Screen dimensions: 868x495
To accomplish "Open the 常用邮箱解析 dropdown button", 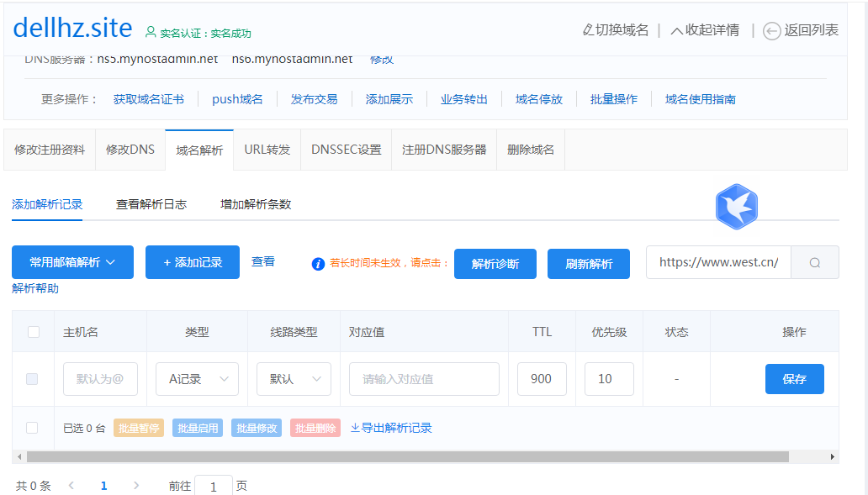I will coord(72,262).
